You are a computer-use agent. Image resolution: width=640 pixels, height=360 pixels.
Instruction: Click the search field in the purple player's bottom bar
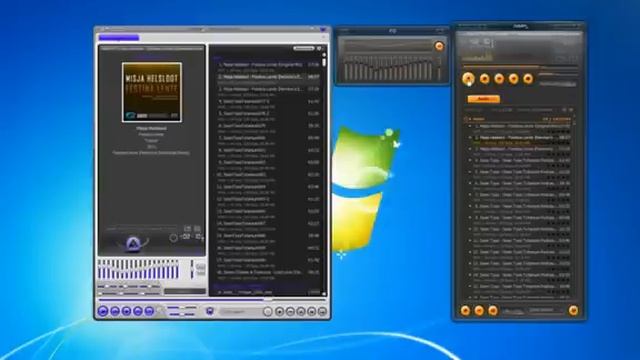tap(240, 312)
